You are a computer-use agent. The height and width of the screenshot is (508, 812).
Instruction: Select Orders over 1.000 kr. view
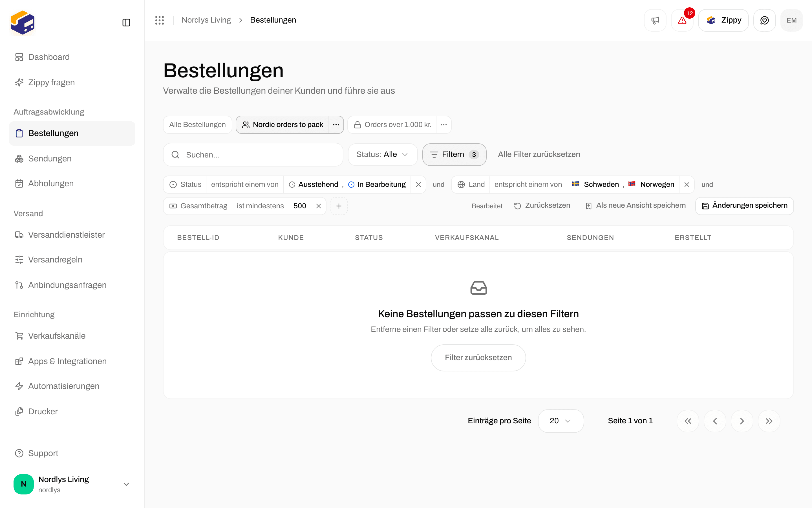(392, 125)
